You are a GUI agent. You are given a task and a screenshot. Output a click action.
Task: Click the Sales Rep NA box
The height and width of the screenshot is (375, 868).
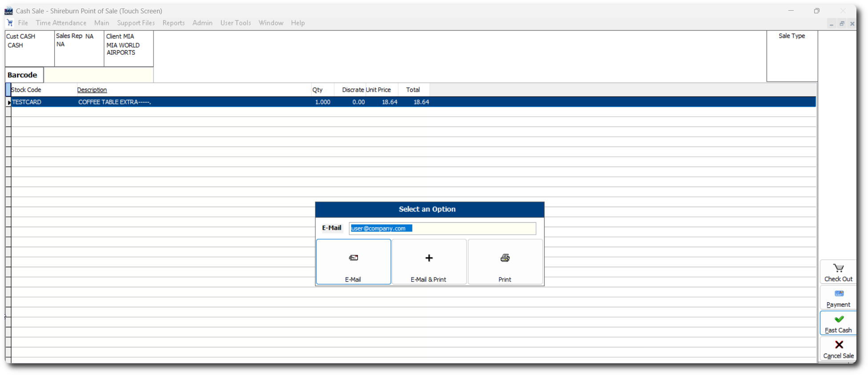(79, 48)
